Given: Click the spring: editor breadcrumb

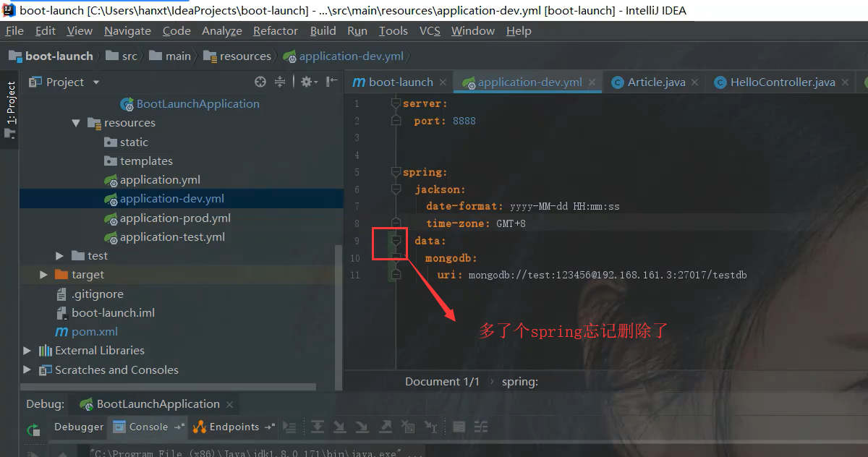Looking at the screenshot, I should (520, 382).
